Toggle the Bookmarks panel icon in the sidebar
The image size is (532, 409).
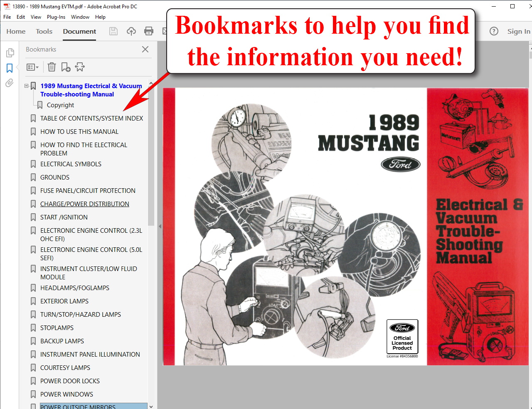pos(10,68)
